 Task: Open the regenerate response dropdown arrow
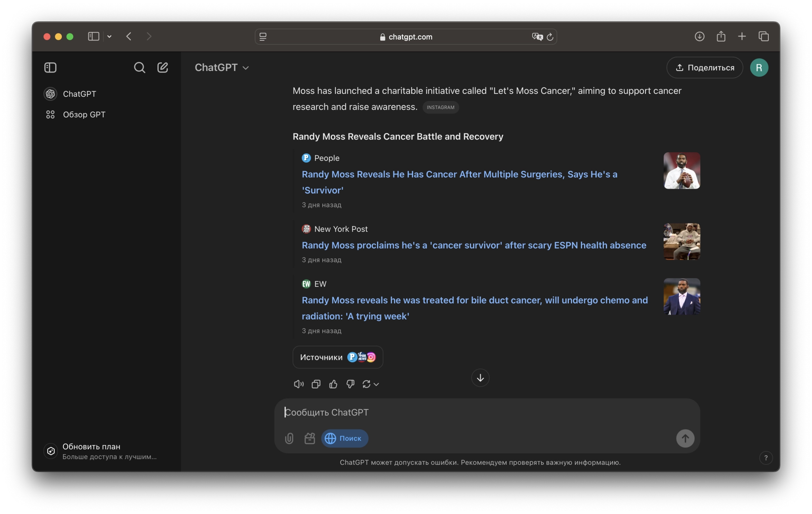376,384
